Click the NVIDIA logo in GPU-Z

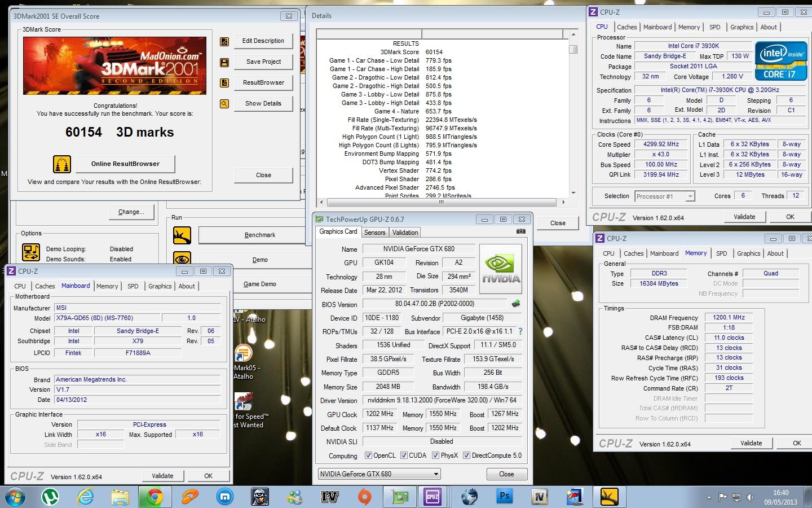(501, 269)
